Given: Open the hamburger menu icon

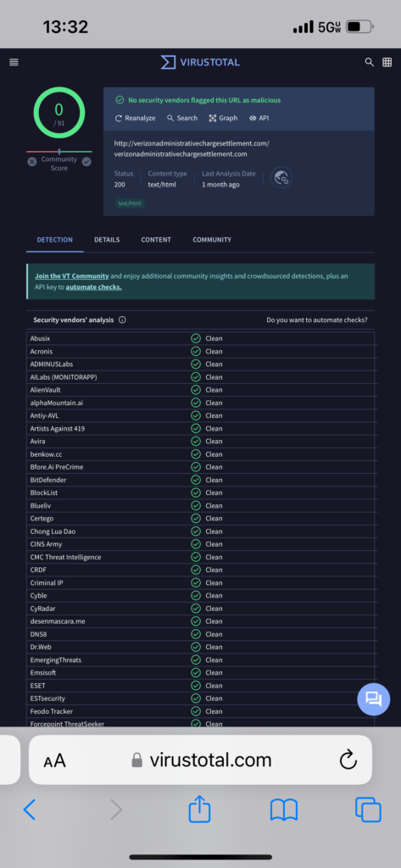Looking at the screenshot, I should [14, 63].
